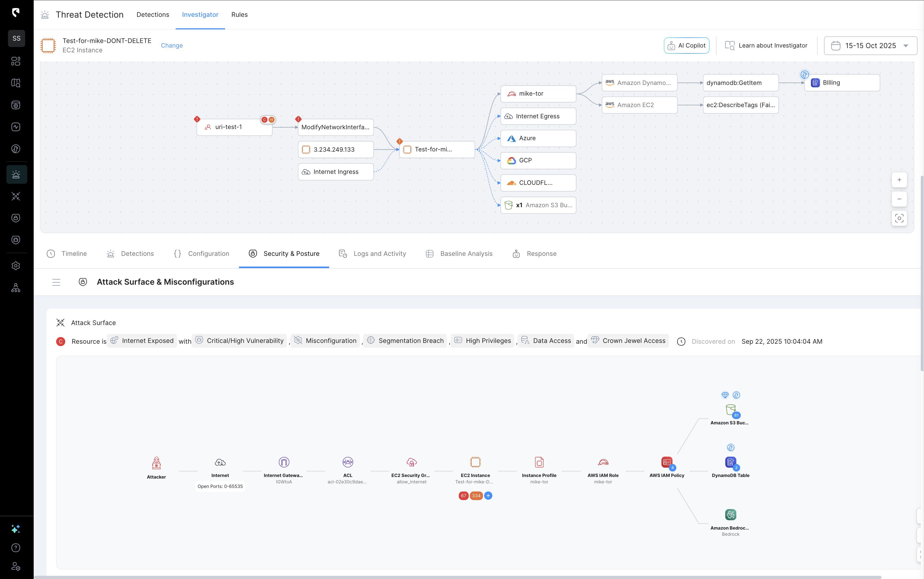924x579 pixels.
Task: Open the help question mark sidebar icon
Action: coord(16,547)
